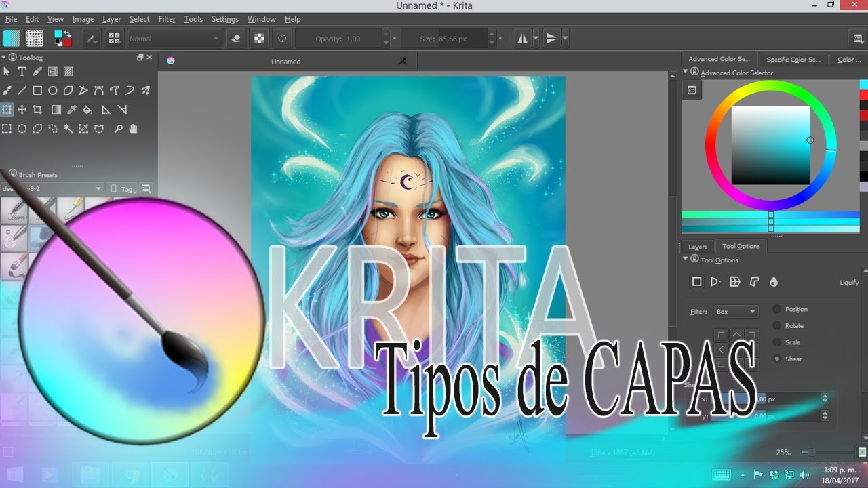
Task: Select the Text tool in the Toolbox
Action: tap(22, 71)
